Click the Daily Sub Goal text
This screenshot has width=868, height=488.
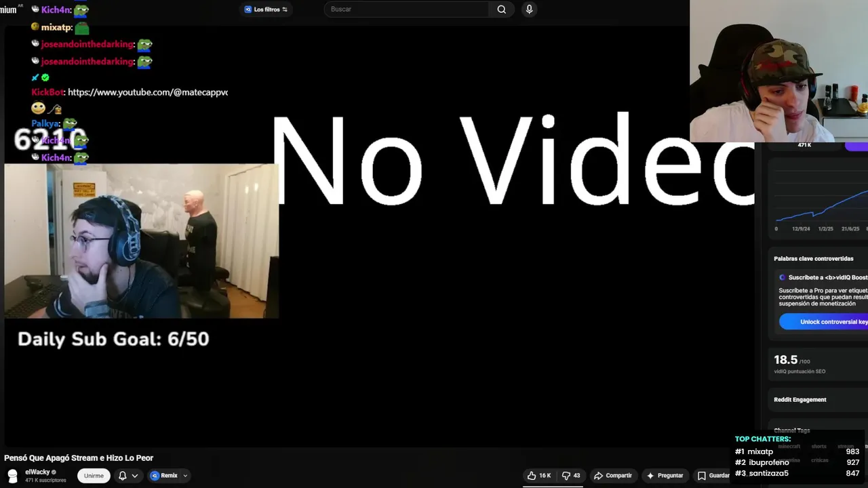[x=113, y=340]
